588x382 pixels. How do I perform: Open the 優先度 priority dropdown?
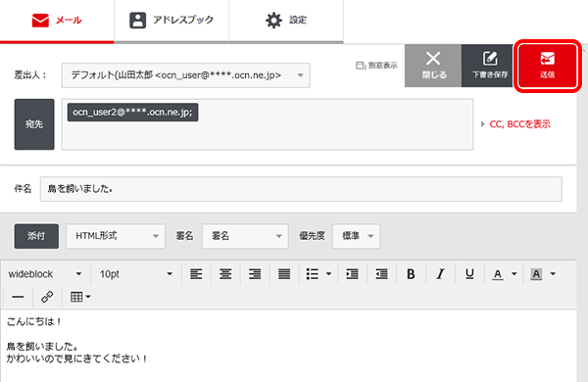point(356,236)
